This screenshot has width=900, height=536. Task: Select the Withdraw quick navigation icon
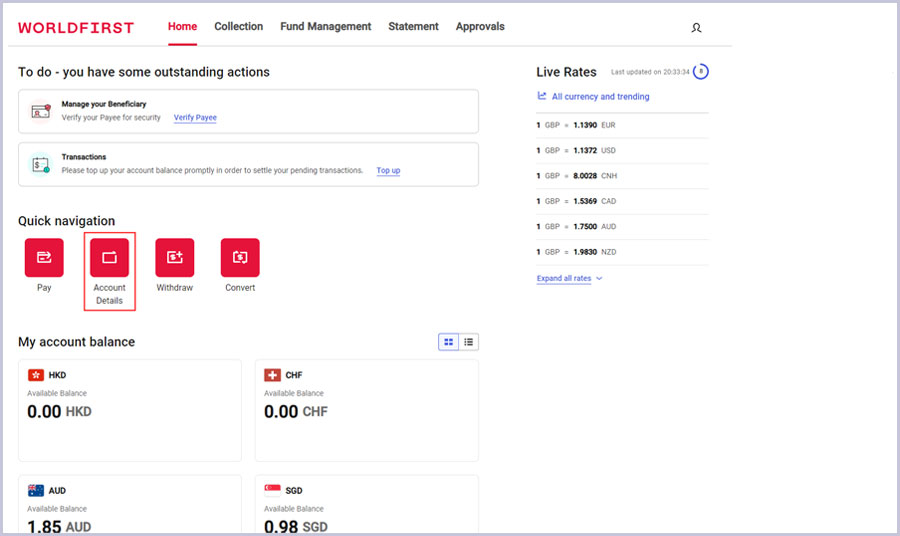[x=174, y=258]
